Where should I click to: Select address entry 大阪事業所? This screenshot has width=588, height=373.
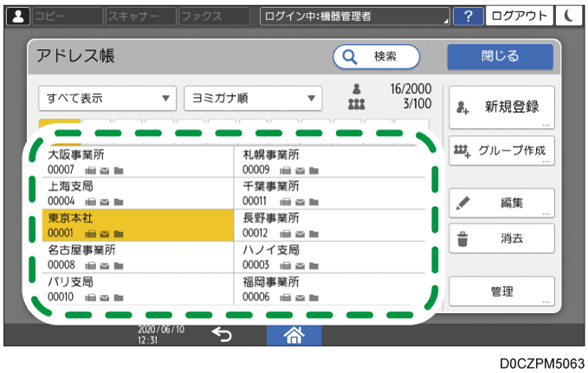point(137,162)
